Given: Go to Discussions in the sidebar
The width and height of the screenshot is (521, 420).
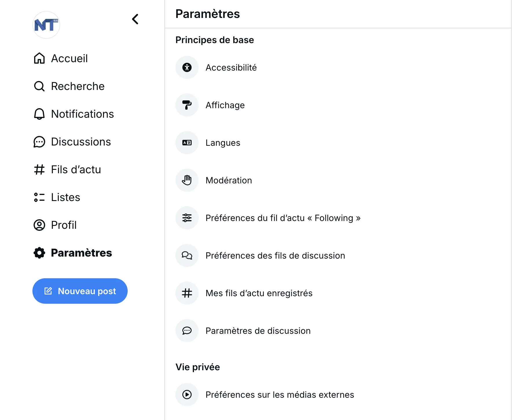Looking at the screenshot, I should click(x=81, y=142).
